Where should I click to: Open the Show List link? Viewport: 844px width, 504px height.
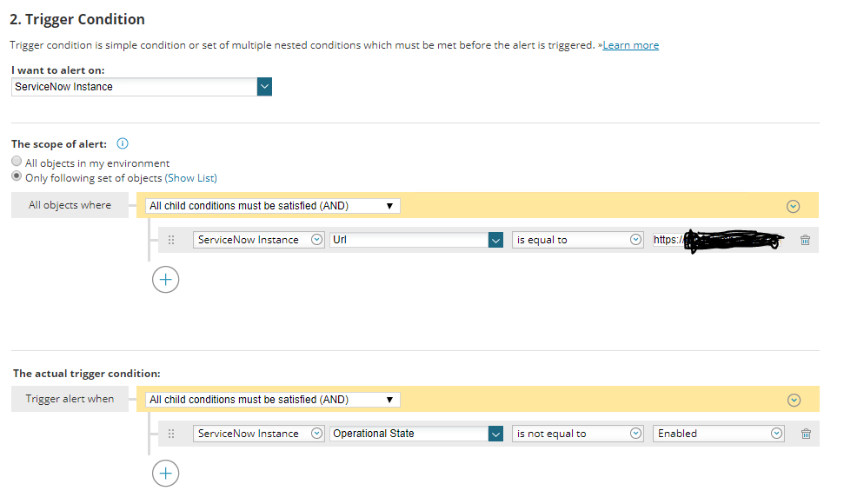pyautogui.click(x=190, y=178)
